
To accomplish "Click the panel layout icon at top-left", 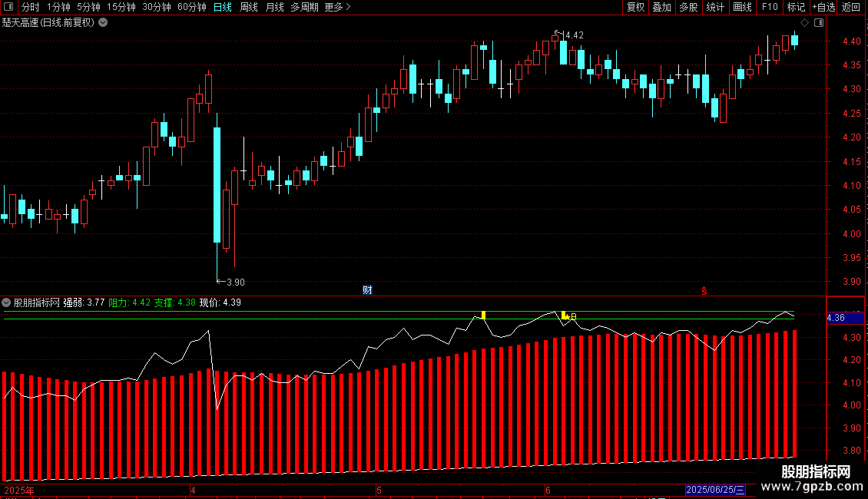I will pos(8,7).
